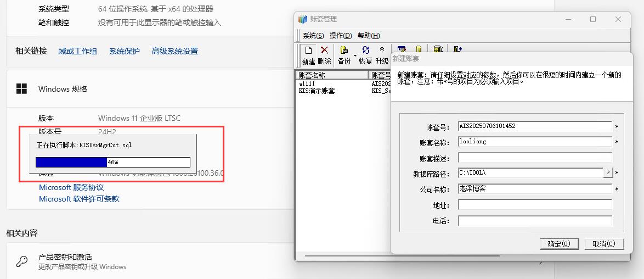
Task: Click the 账套号 input field
Action: click(535, 126)
